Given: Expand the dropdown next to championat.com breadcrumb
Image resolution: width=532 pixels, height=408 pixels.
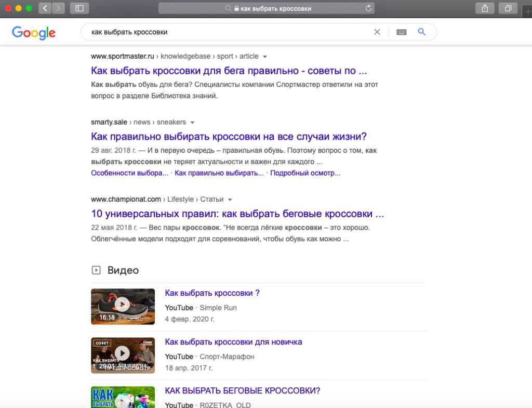Looking at the screenshot, I should (230, 200).
